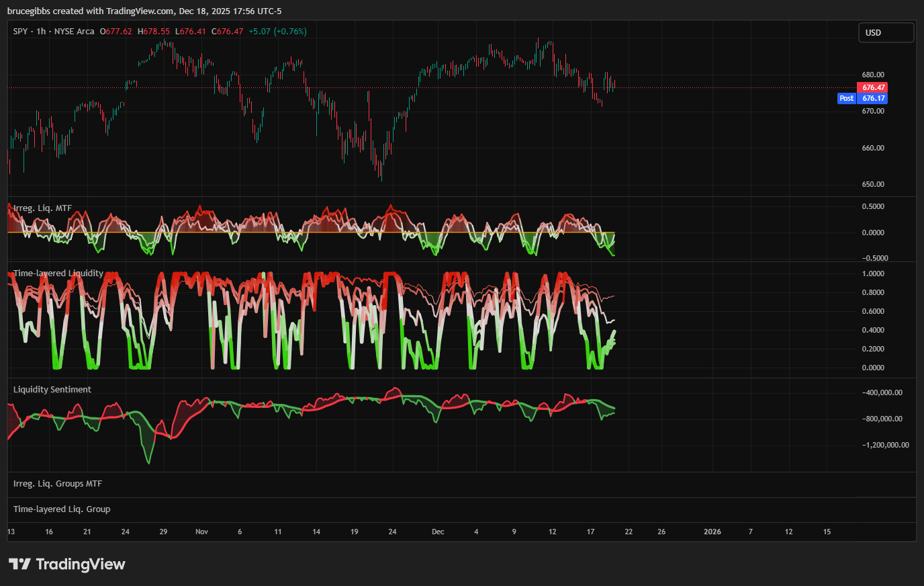Select the Time-layered Liquidity indicator label

click(x=58, y=274)
